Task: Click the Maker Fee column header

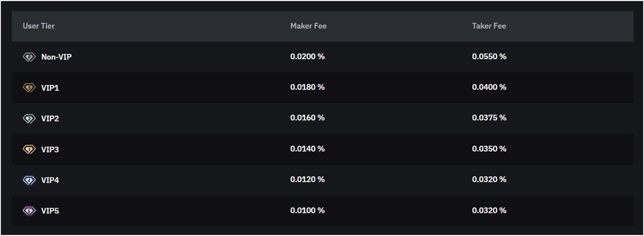Action: coord(308,26)
